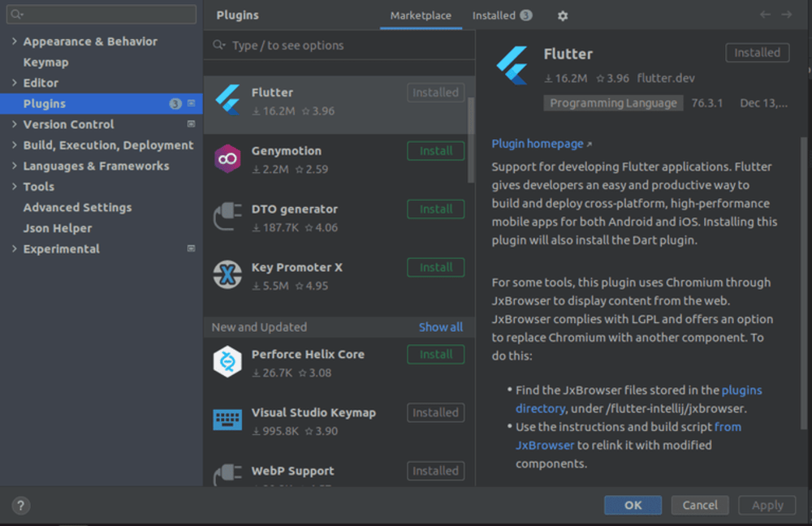812x526 pixels.
Task: Open the plugins settings gear menu
Action: [563, 15]
